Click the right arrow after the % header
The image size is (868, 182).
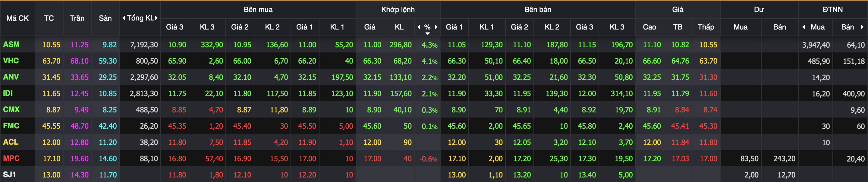(436, 27)
